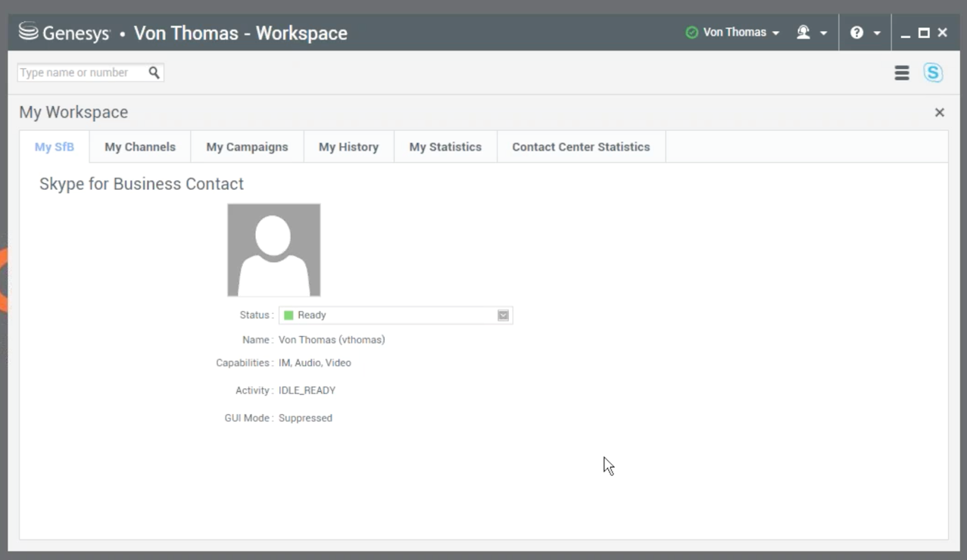The height and width of the screenshot is (560, 967).
Task: Switch to the My Channels tab
Action: (x=140, y=147)
